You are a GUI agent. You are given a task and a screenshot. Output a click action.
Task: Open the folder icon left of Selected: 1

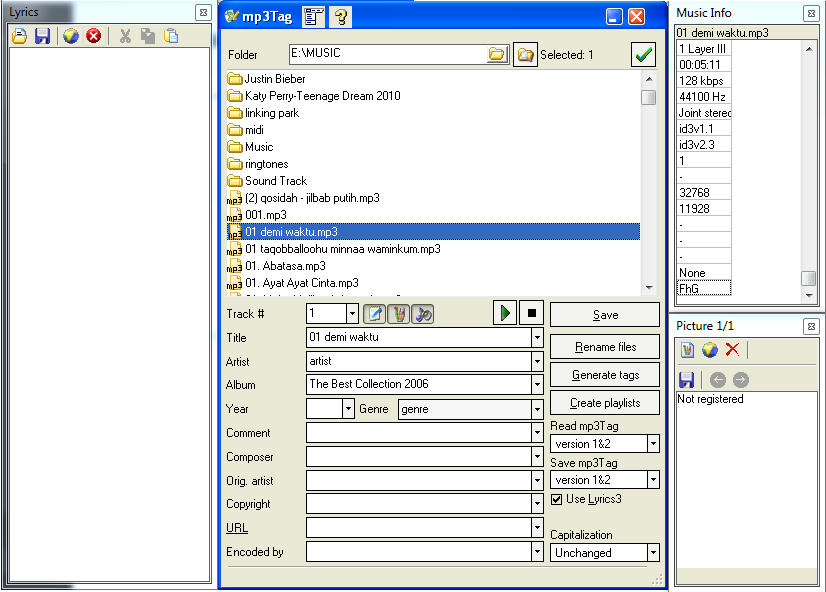click(525, 54)
